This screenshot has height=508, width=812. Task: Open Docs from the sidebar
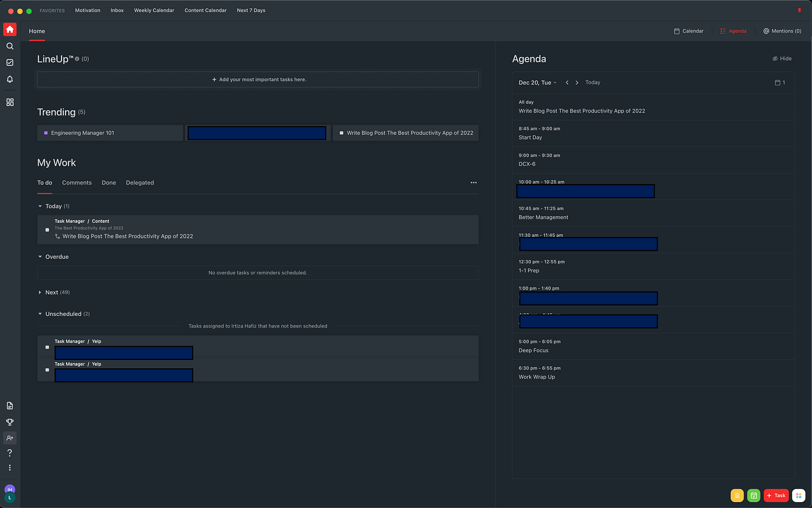click(10, 406)
